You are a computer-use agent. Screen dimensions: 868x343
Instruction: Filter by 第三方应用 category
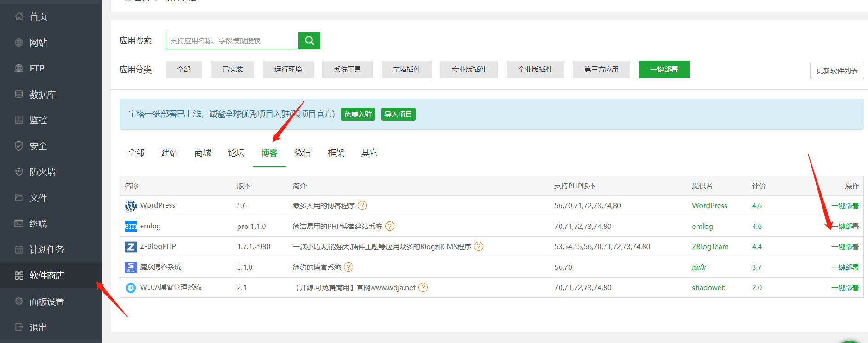(601, 69)
